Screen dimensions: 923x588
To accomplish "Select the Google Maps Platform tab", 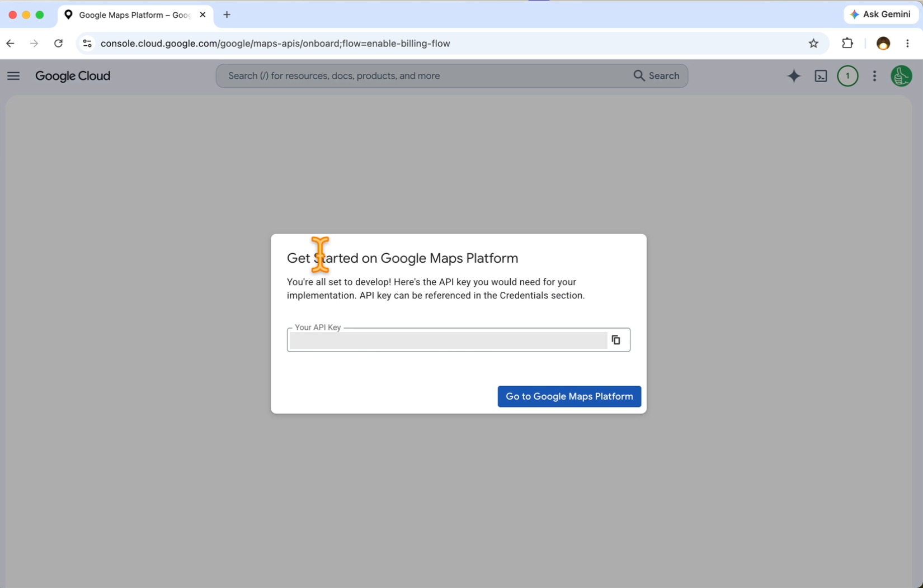I will click(x=135, y=15).
